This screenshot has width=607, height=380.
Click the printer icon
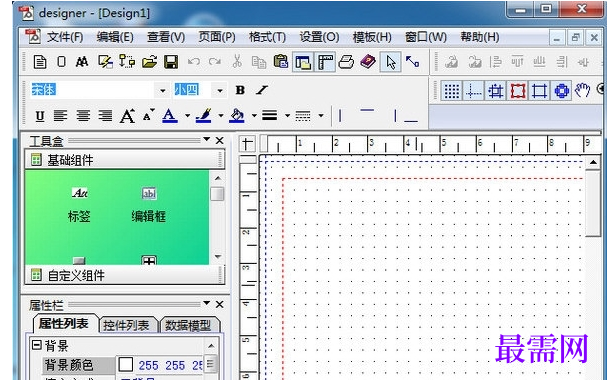tap(346, 62)
